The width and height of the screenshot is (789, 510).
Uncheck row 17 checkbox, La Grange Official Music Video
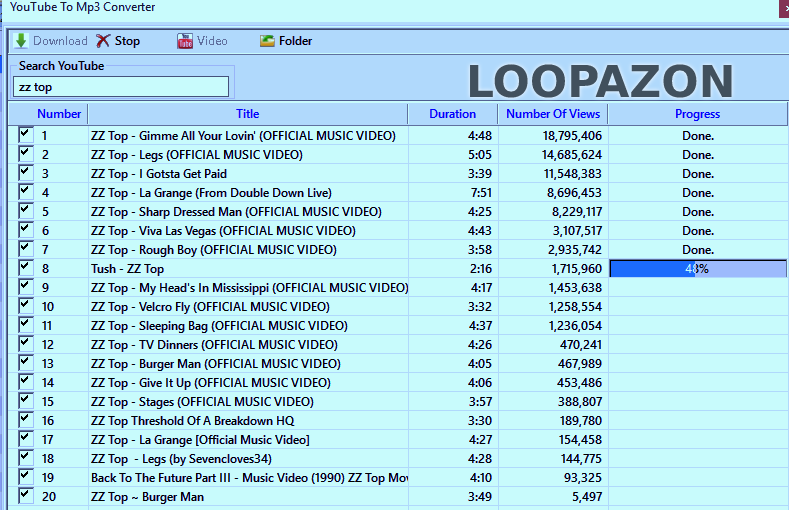pos(25,439)
